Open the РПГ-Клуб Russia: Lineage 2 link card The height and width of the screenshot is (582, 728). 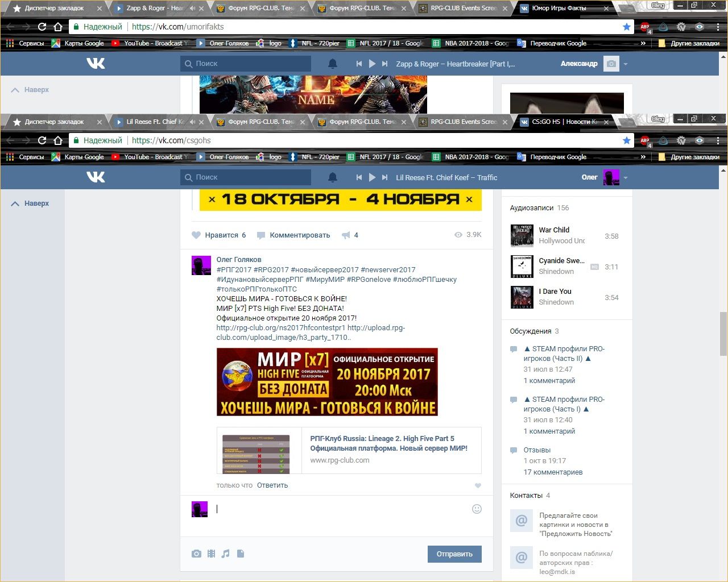point(349,450)
